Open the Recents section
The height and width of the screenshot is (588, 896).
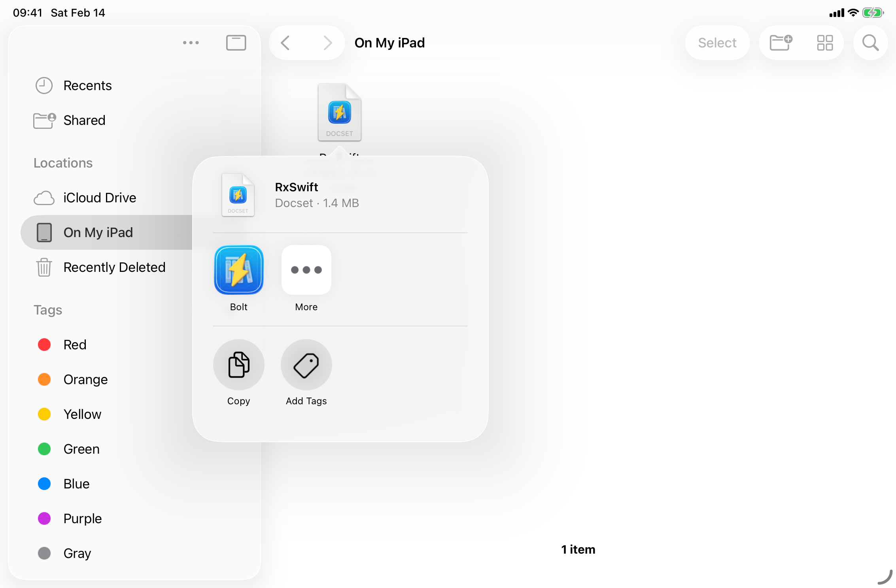[x=87, y=85]
